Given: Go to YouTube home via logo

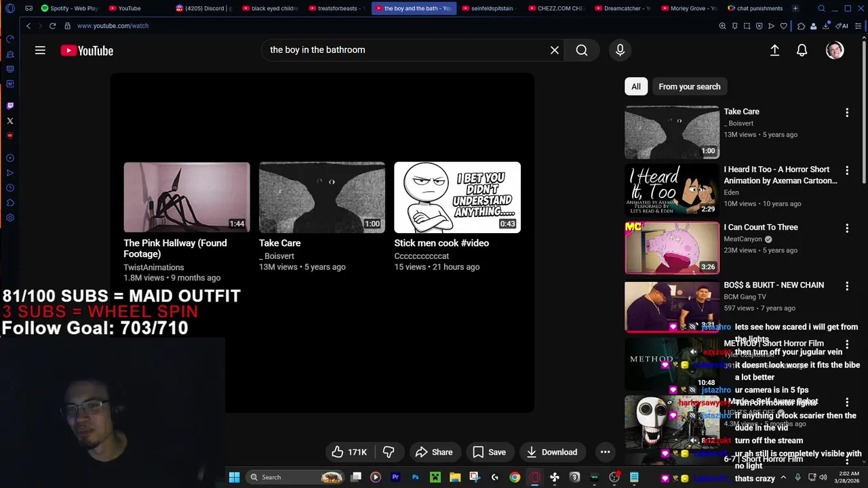Looking at the screenshot, I should pyautogui.click(x=87, y=51).
